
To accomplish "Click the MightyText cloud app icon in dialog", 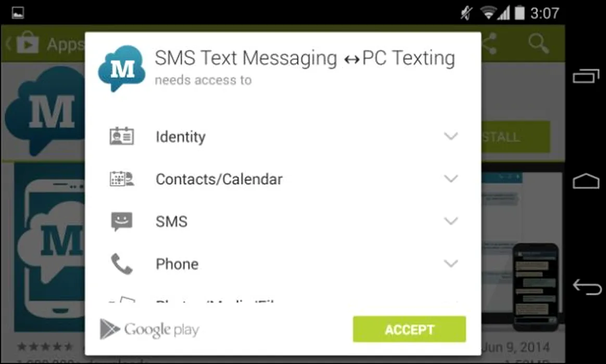I will [122, 68].
